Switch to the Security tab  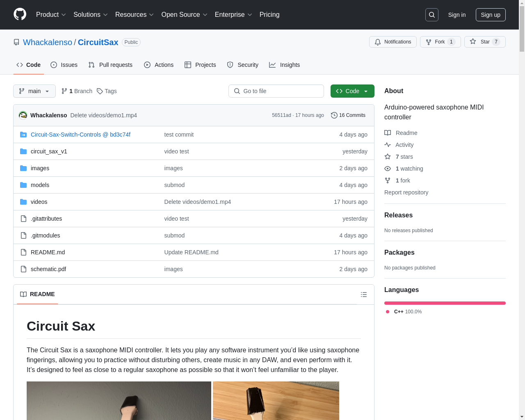pyautogui.click(x=243, y=65)
